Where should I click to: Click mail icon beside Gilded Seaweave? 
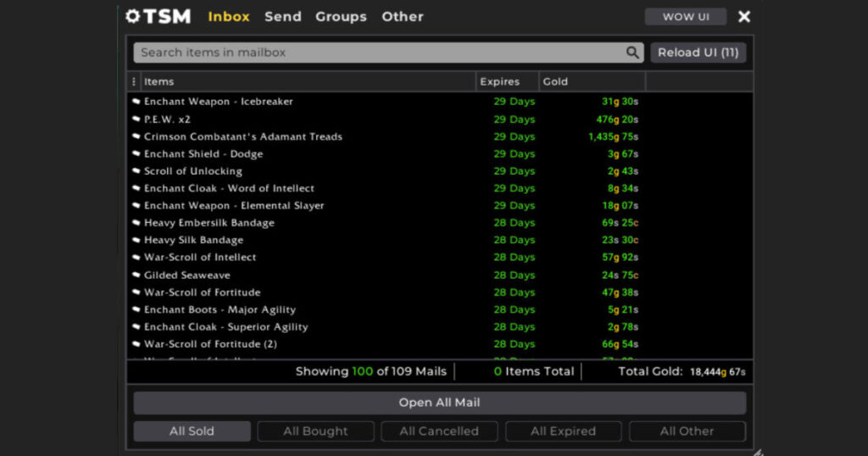(136, 275)
